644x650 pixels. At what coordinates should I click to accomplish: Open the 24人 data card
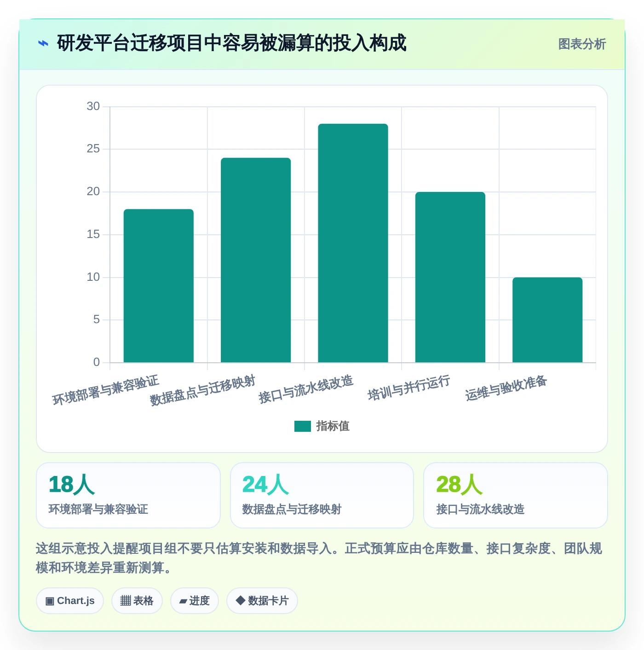coord(322,495)
